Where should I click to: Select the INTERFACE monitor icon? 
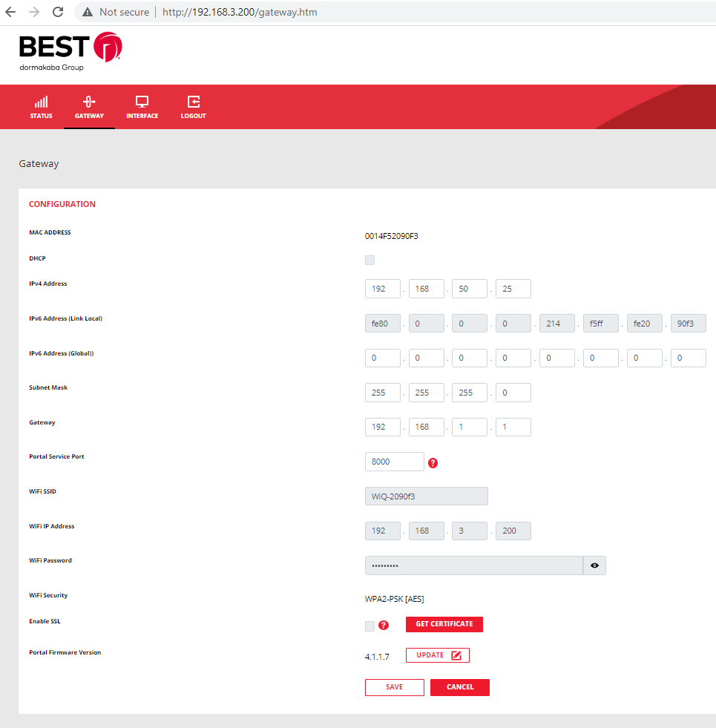pyautogui.click(x=142, y=102)
